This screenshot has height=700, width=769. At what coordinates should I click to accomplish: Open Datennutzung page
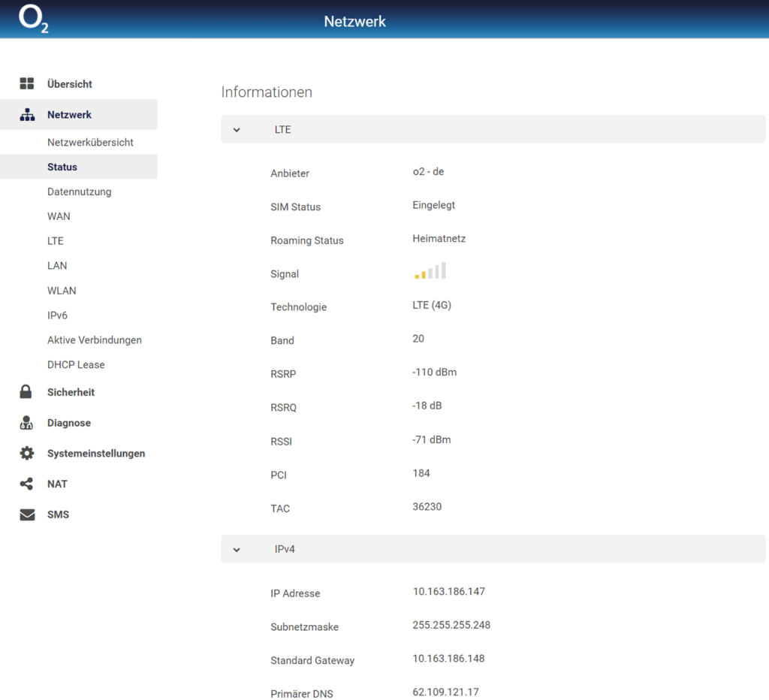pos(79,192)
